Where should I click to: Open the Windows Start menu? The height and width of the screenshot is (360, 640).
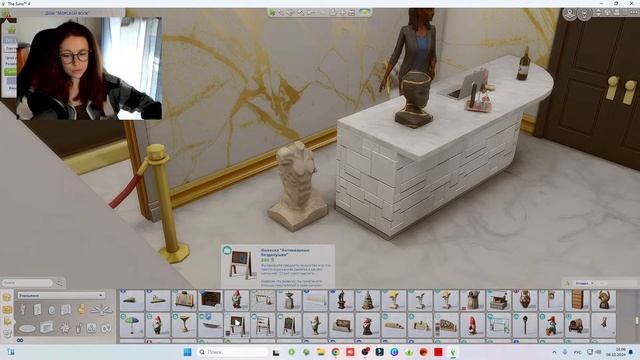(187, 352)
